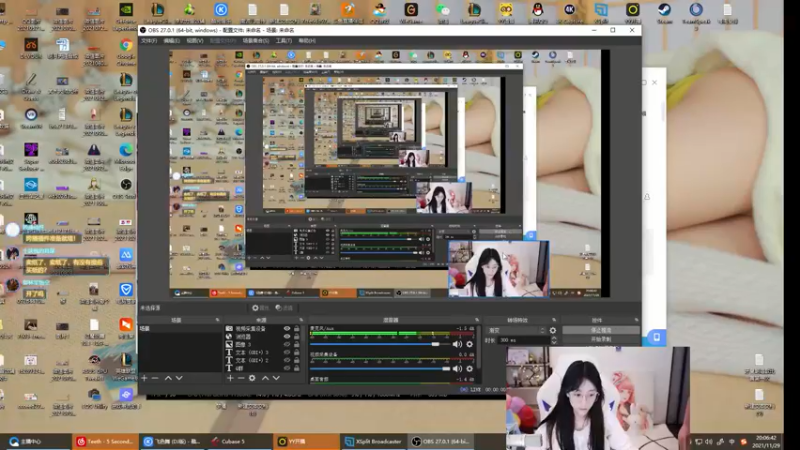Toggle visibility of 图像 3 source

(x=287, y=344)
